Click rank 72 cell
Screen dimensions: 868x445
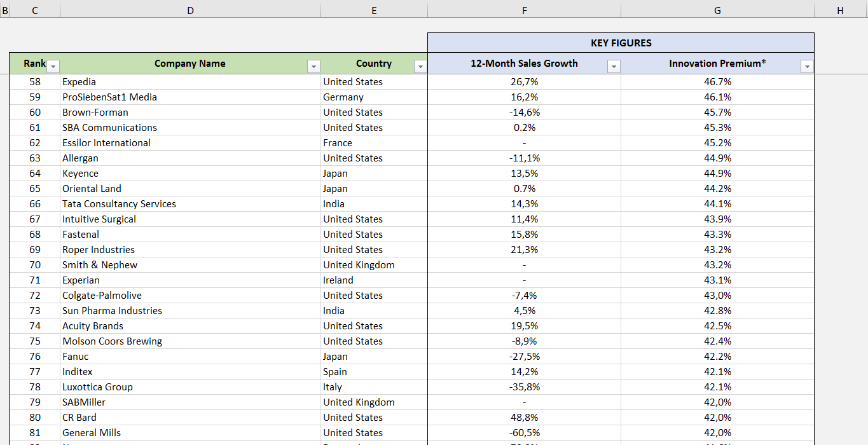click(x=35, y=296)
